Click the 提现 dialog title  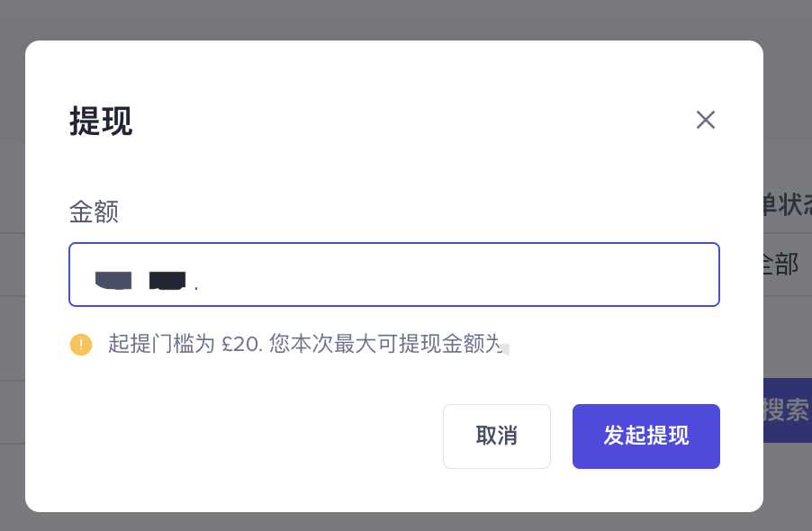[101, 121]
